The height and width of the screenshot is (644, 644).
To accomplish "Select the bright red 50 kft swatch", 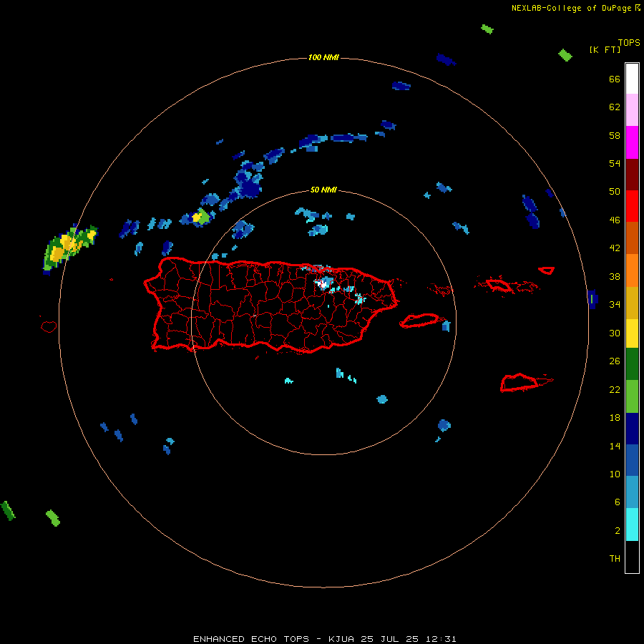I will pos(632,206).
